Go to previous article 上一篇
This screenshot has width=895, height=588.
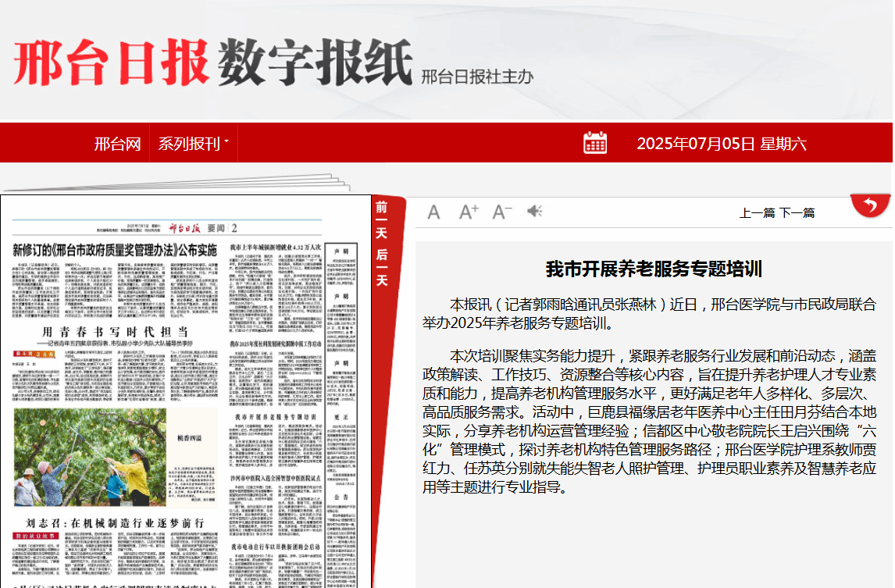(758, 212)
